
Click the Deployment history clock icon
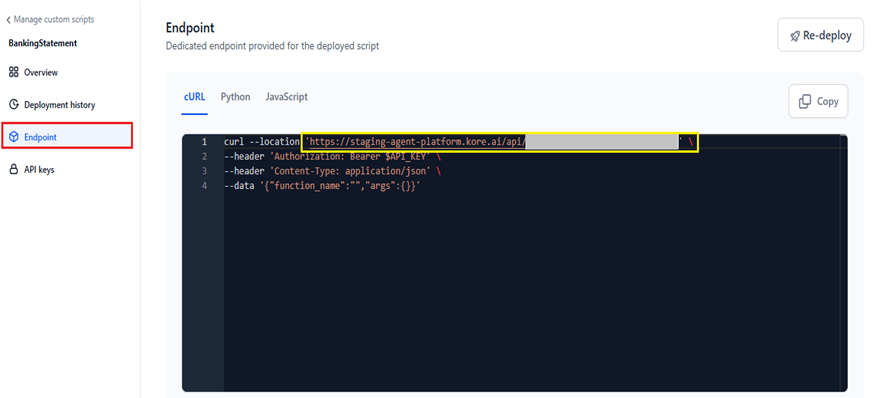coord(14,105)
